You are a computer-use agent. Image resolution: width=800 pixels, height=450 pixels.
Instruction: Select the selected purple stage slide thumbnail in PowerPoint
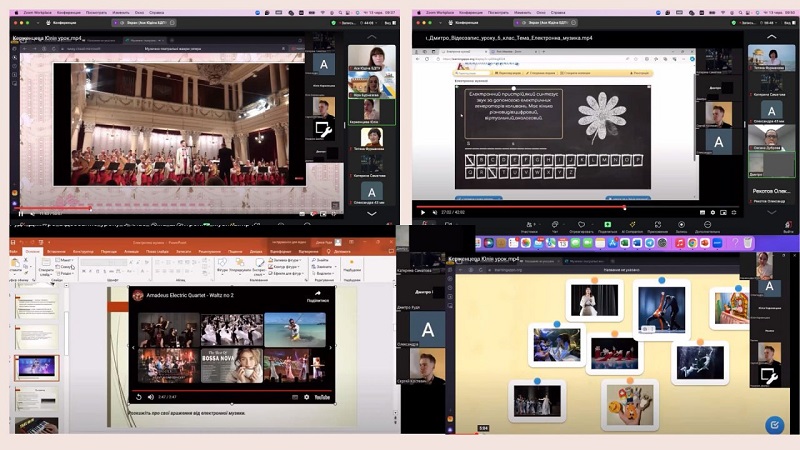coord(37,368)
